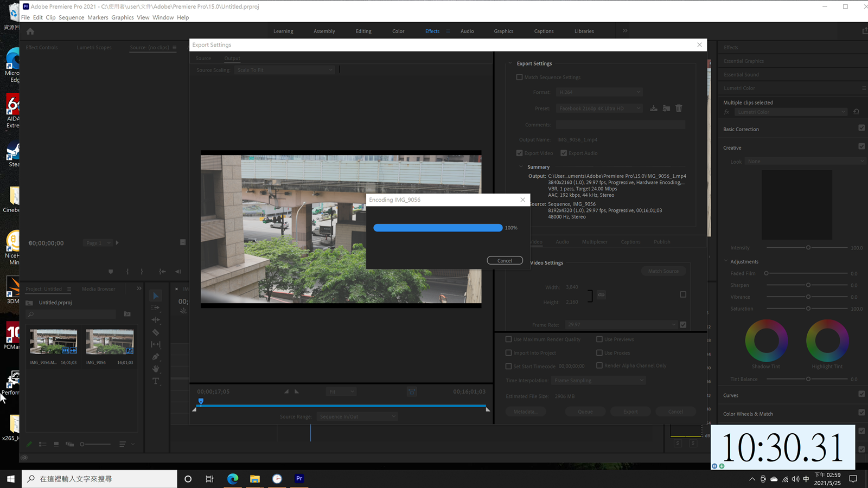Screen dimensions: 868x488
Task: Close the Encoding IMG_9056 dialog
Action: (x=522, y=200)
